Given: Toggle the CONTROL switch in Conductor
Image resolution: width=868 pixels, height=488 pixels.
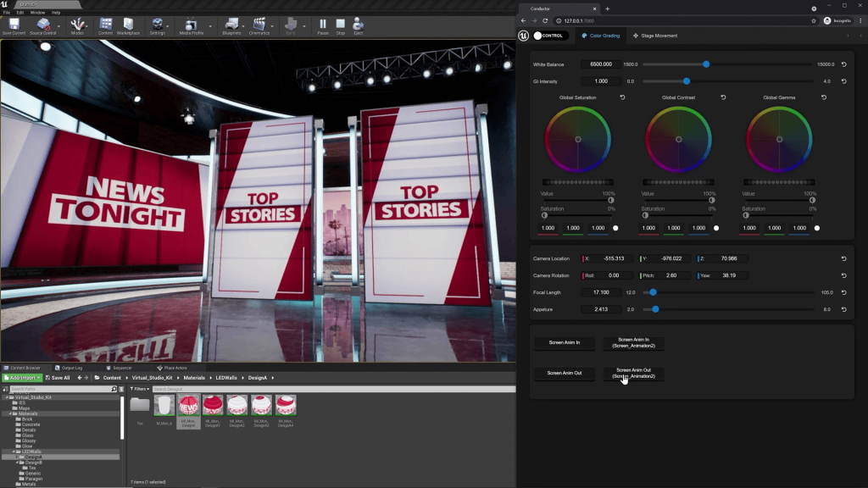Looking at the screenshot, I should tap(549, 36).
